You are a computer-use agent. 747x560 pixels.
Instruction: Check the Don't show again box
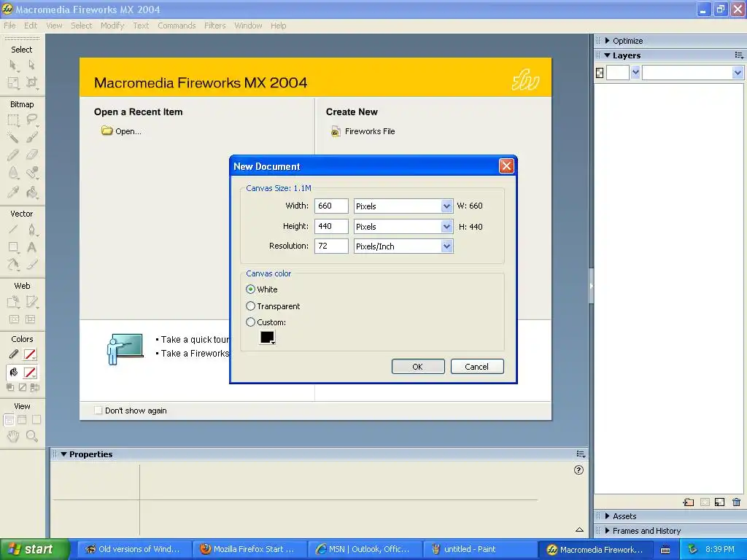click(98, 411)
